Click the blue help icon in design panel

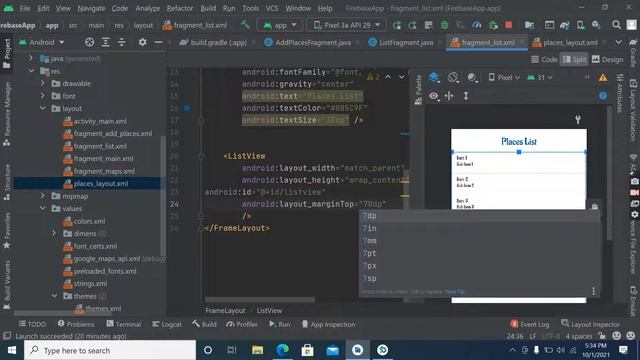point(603,96)
